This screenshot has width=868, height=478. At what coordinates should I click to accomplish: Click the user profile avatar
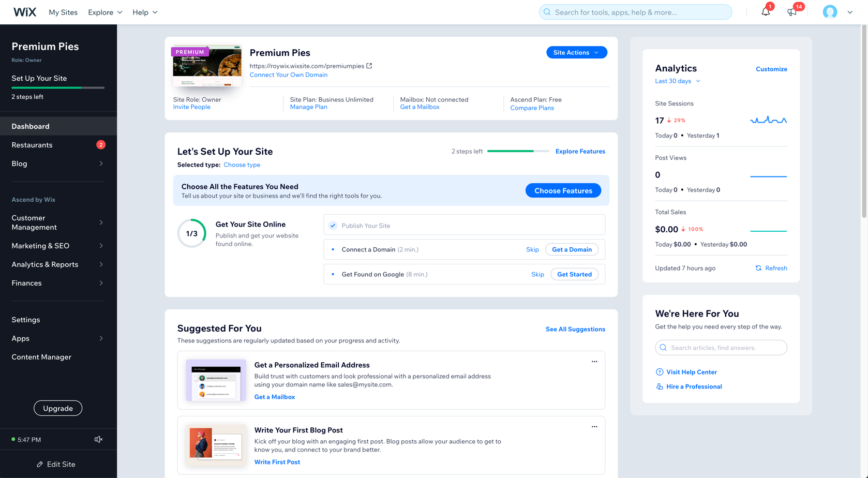830,12
